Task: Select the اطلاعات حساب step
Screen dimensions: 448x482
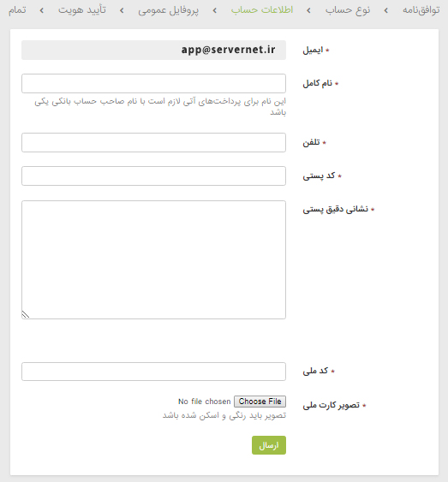Action: click(x=262, y=9)
